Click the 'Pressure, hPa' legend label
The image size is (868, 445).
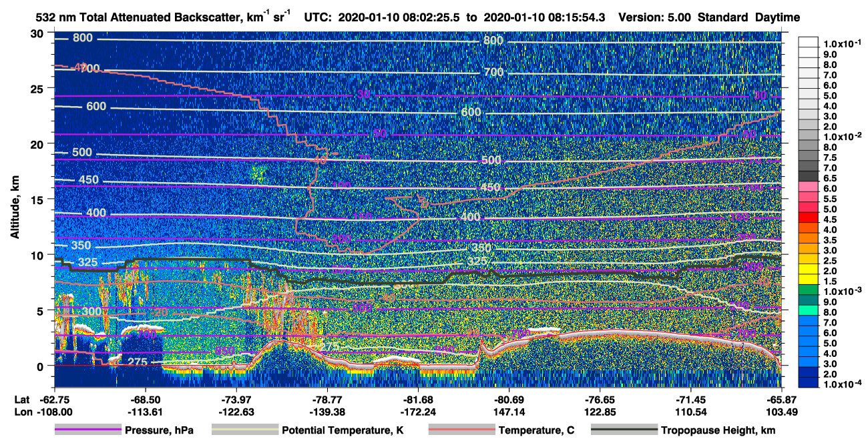coord(159,430)
